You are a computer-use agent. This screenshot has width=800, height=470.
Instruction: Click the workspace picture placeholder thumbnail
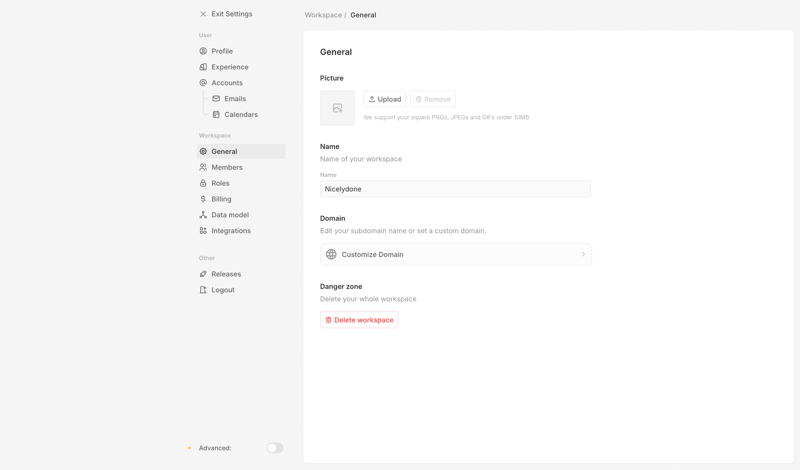tap(337, 108)
